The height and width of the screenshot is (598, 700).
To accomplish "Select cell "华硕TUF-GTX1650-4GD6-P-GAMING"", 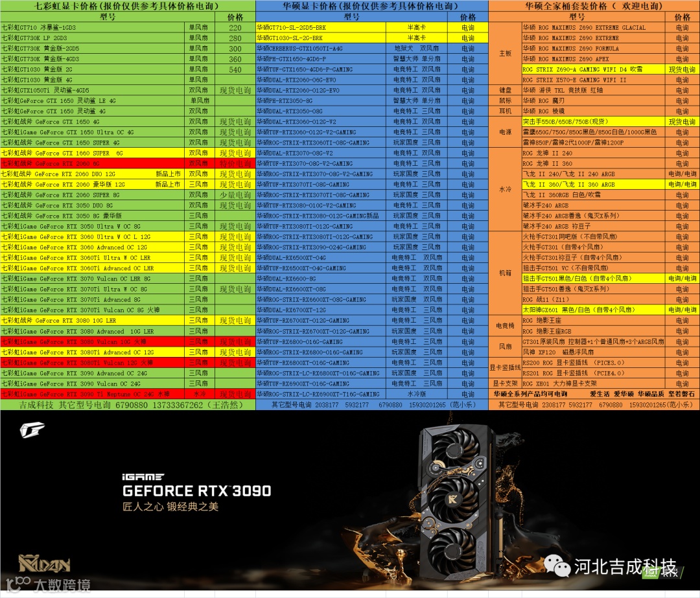I will pyautogui.click(x=321, y=69).
